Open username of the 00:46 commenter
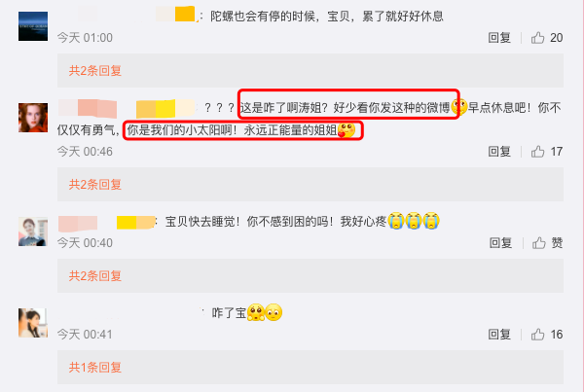 pos(127,109)
